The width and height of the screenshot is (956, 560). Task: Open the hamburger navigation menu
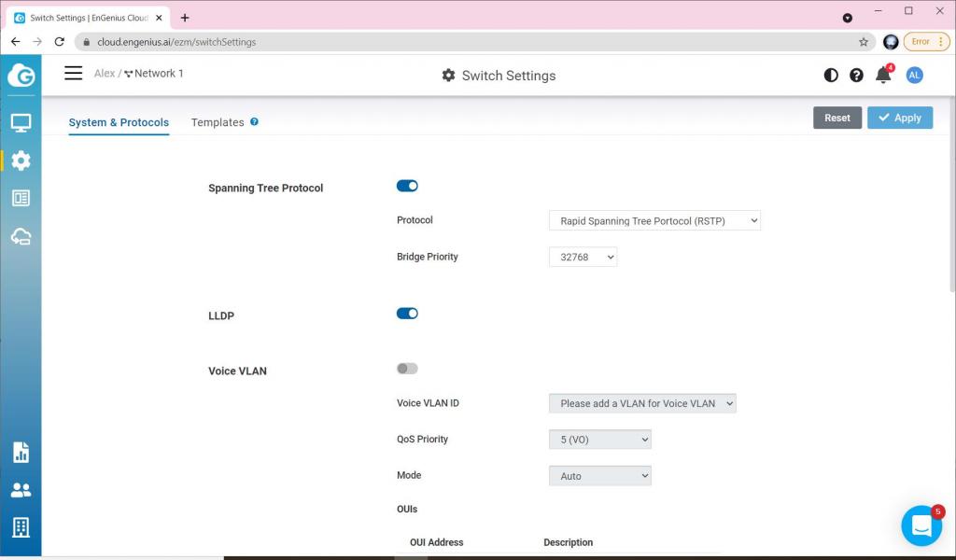(73, 73)
